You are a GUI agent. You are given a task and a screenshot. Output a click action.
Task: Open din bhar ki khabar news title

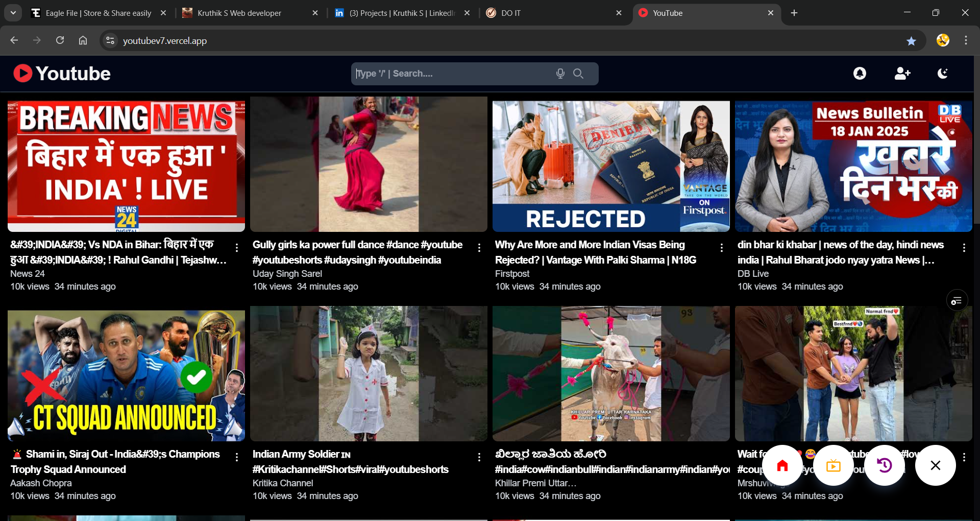point(841,252)
